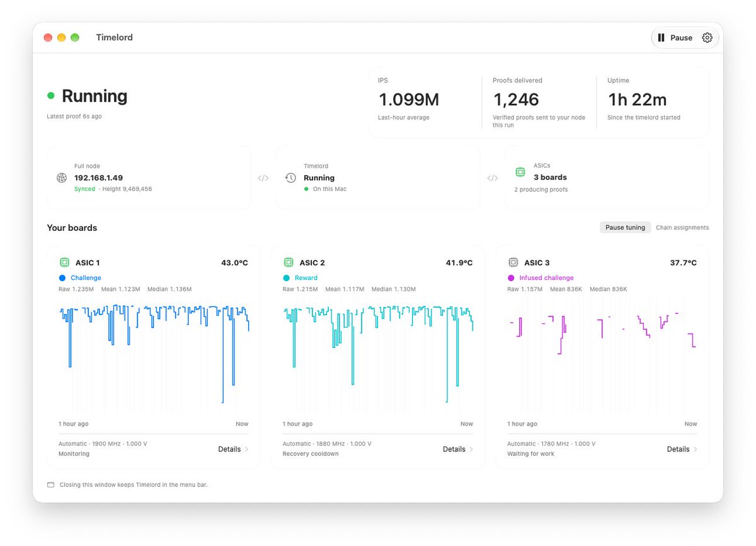The image size is (756, 546).
Task: Click the ASIC 2 chip icon
Action: pyautogui.click(x=289, y=262)
